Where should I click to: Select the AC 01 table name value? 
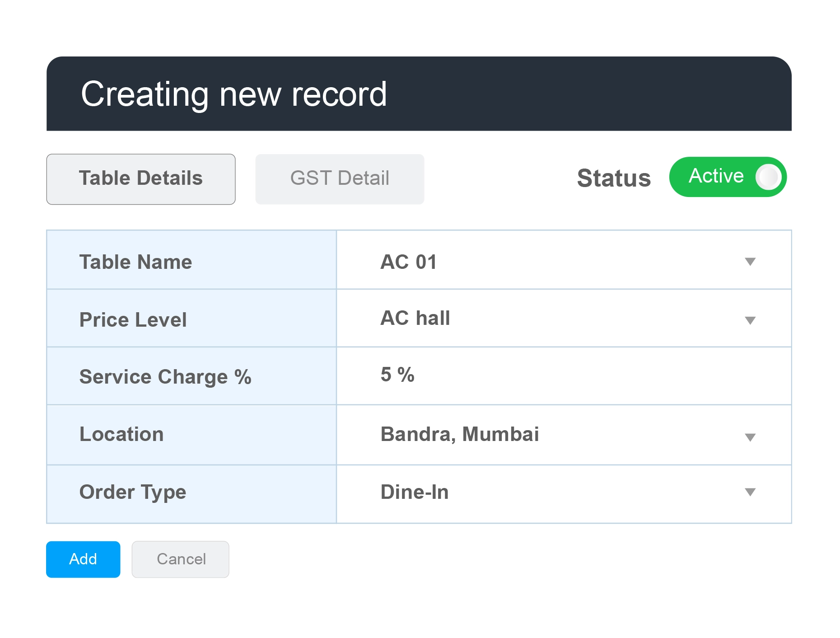[x=409, y=262]
